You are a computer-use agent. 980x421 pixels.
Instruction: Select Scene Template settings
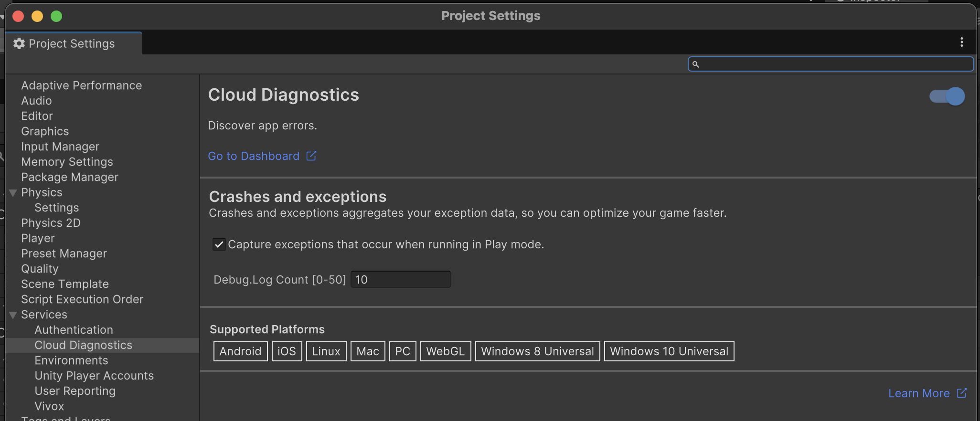coord(65,284)
